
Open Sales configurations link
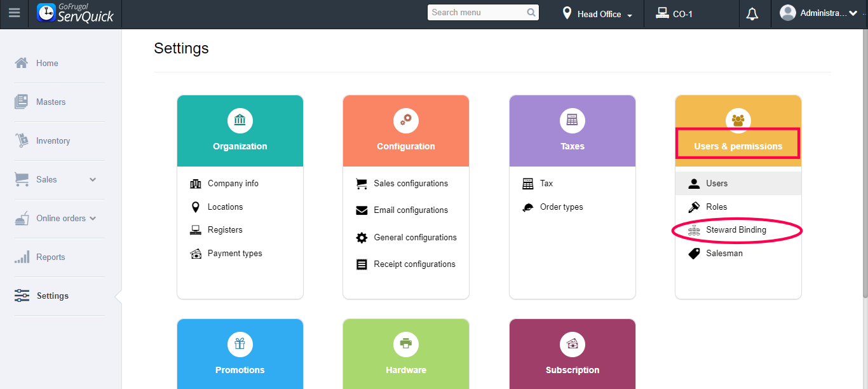411,184
